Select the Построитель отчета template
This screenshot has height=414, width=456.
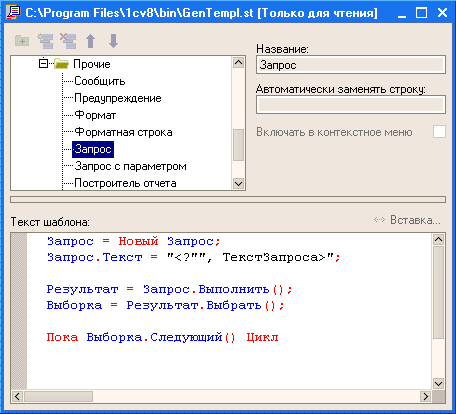[125, 183]
